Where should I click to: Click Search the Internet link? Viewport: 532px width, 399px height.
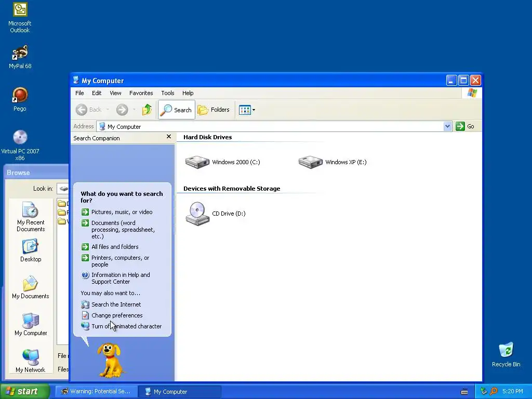coord(111,304)
